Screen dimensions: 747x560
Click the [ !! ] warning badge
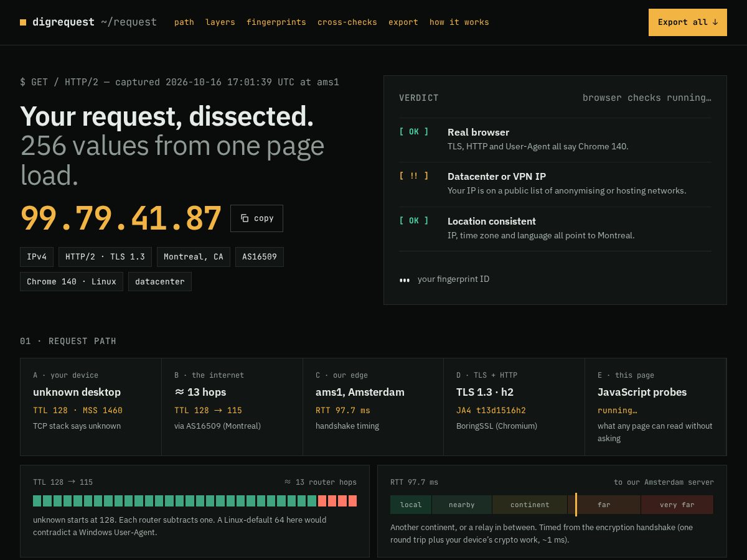pyautogui.click(x=414, y=176)
